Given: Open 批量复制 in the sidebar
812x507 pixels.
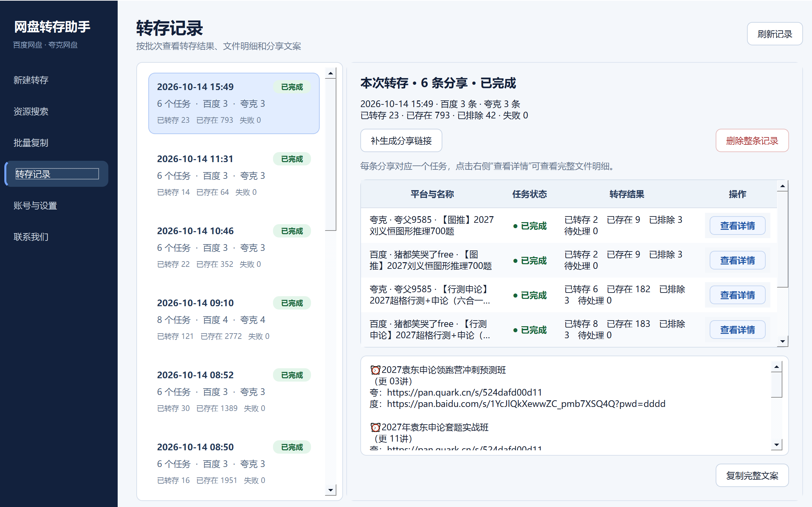Looking at the screenshot, I should click(56, 142).
